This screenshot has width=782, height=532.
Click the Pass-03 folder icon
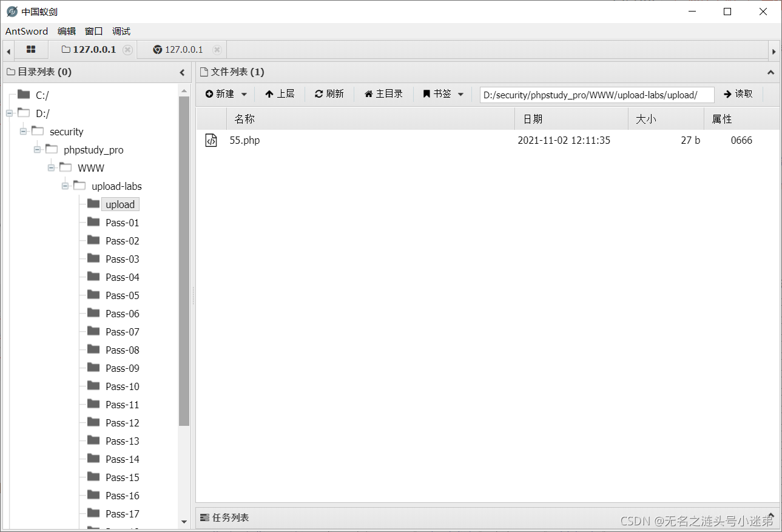tap(93, 258)
